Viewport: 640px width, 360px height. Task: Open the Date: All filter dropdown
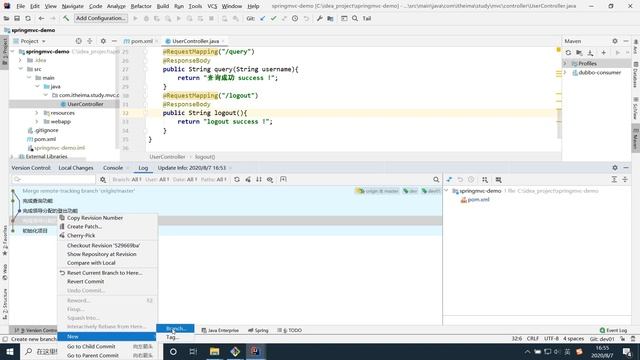(184, 180)
